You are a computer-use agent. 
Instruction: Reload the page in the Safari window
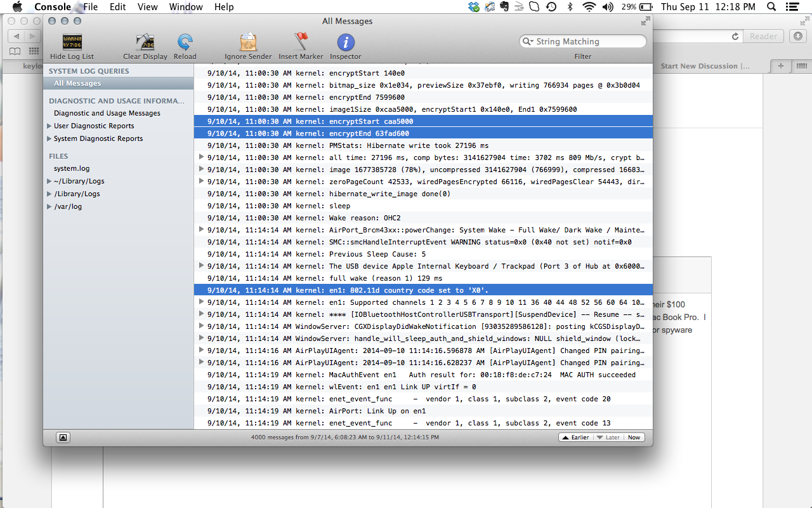pyautogui.click(x=735, y=36)
